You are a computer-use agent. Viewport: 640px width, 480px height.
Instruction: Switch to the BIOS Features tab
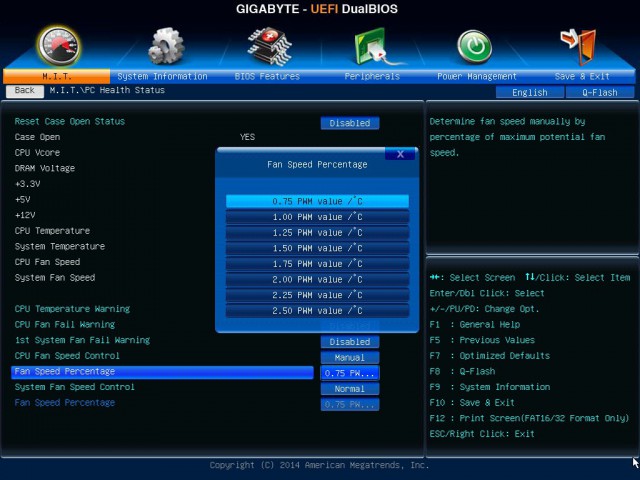[x=267, y=76]
